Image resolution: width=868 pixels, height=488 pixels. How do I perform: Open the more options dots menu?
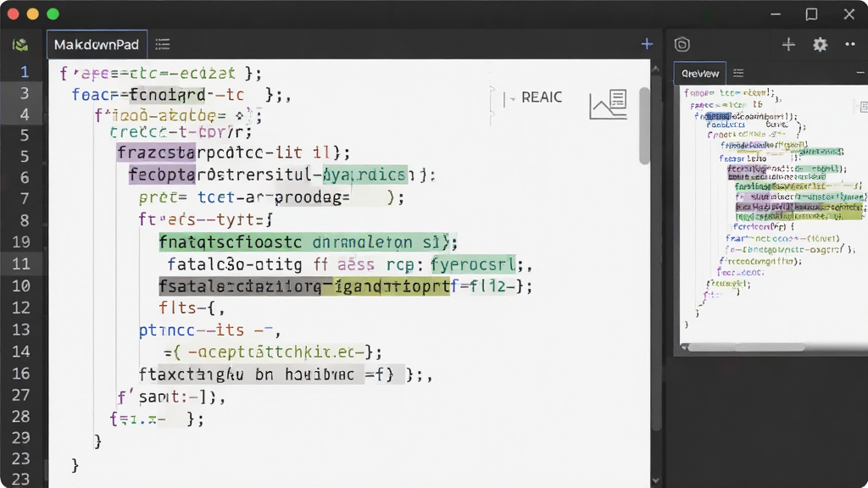[x=850, y=44]
